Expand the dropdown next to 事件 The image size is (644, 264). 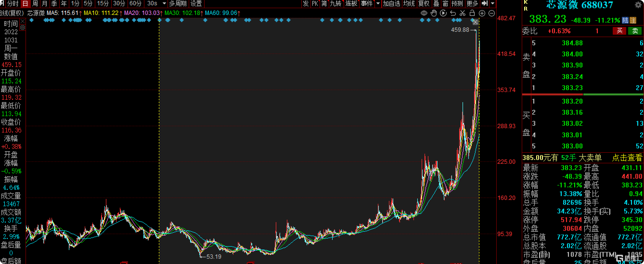point(378,4)
